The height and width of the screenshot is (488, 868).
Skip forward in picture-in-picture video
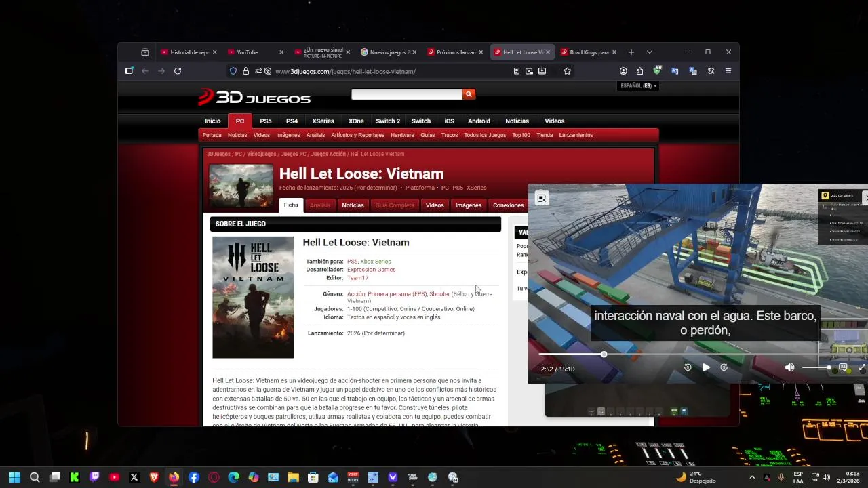tap(724, 367)
